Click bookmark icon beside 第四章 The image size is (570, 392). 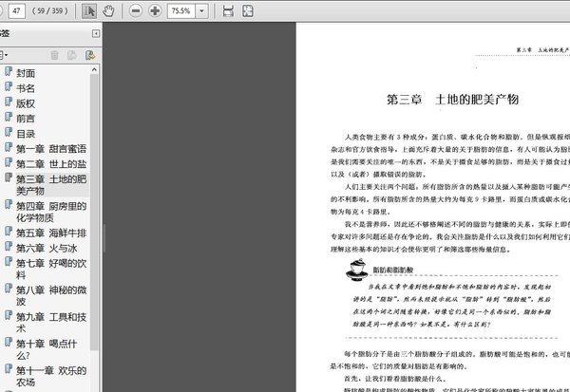(8, 204)
